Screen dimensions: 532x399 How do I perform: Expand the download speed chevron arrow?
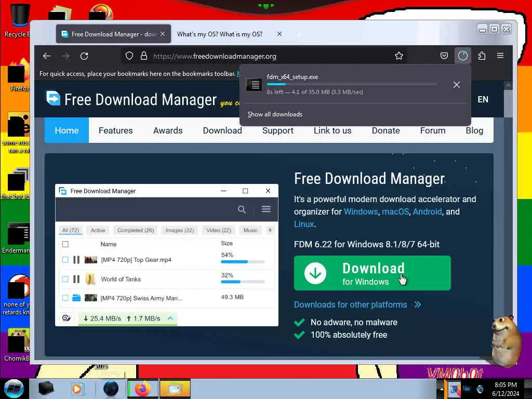click(170, 318)
